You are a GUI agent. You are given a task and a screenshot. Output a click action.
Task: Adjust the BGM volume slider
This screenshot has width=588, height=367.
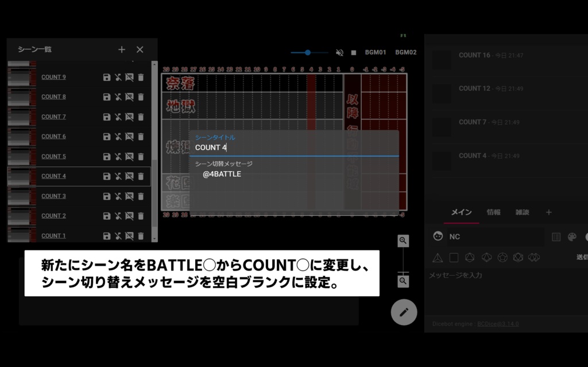point(308,52)
